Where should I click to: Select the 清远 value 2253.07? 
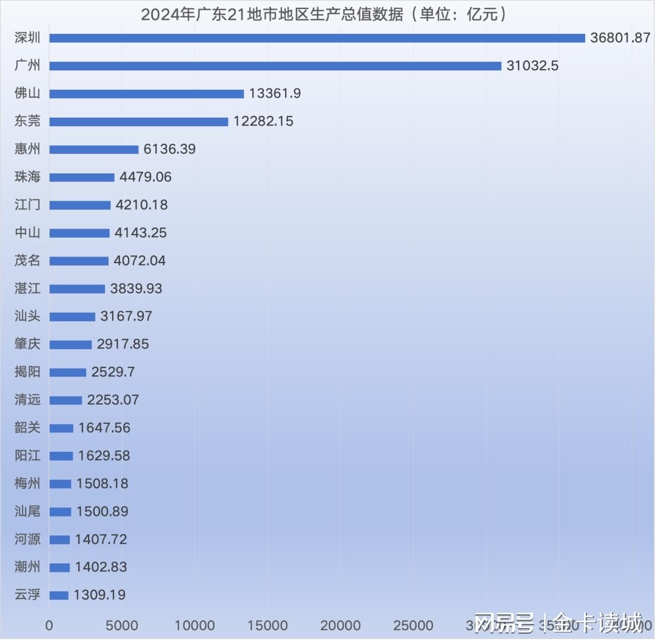(113, 400)
